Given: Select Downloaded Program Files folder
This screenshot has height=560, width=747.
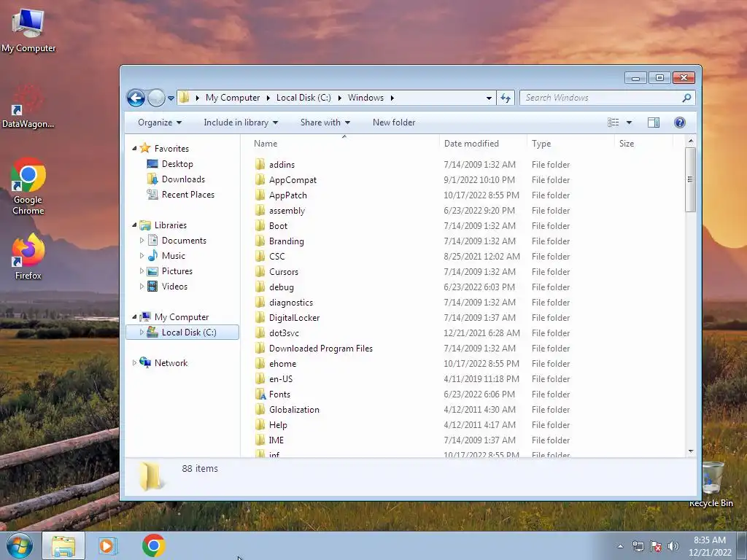Looking at the screenshot, I should tap(321, 348).
